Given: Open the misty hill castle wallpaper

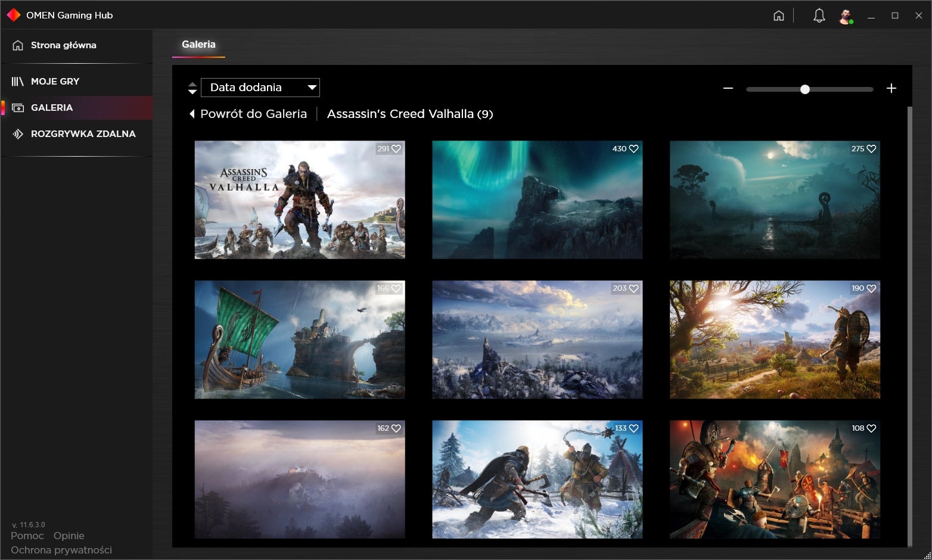Looking at the screenshot, I should 300,480.
